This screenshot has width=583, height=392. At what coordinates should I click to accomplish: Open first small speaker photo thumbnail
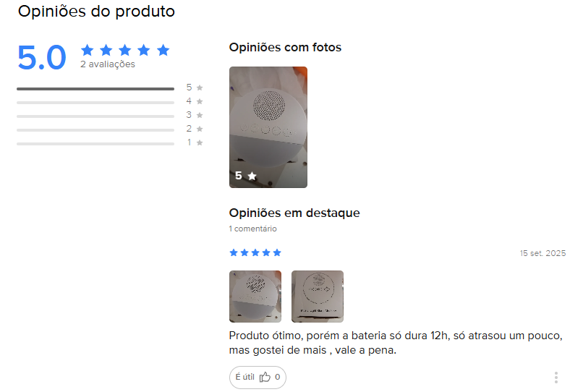click(255, 297)
